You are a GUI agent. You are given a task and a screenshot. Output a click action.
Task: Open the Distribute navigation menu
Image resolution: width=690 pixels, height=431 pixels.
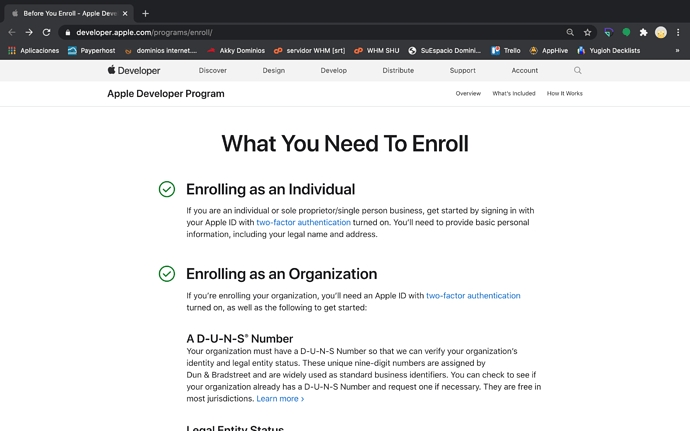click(398, 71)
